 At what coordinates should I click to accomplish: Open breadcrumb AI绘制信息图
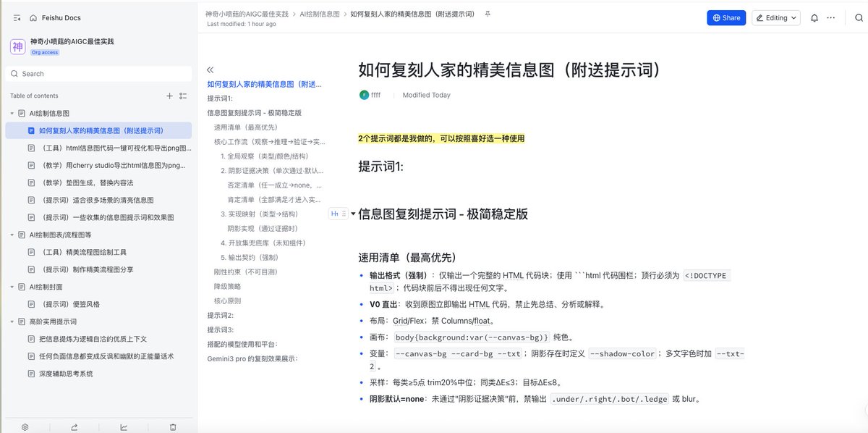pos(320,14)
